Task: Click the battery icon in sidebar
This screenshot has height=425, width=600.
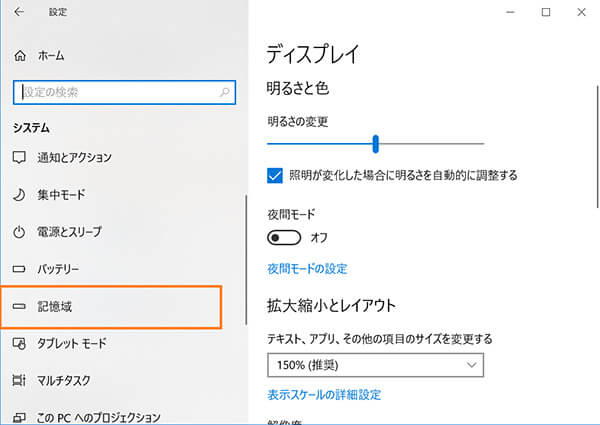Action: (18, 270)
